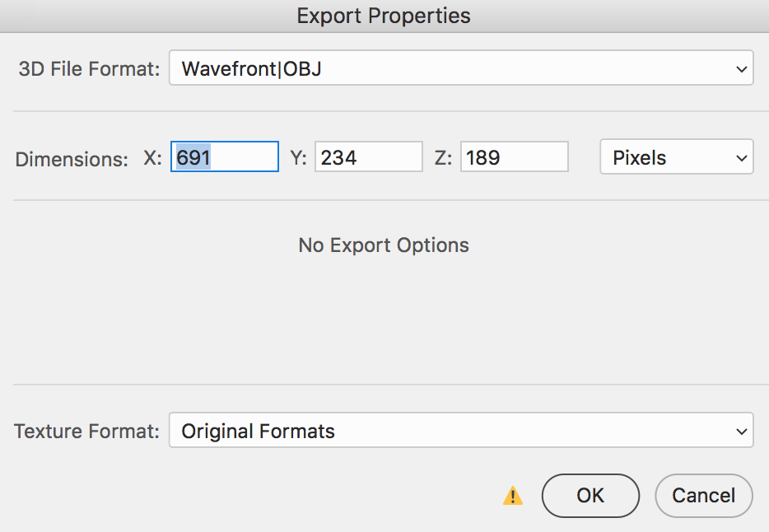Expand the Texture Format Original Formats dropdown
The width and height of the screenshot is (769, 532).
point(460,431)
